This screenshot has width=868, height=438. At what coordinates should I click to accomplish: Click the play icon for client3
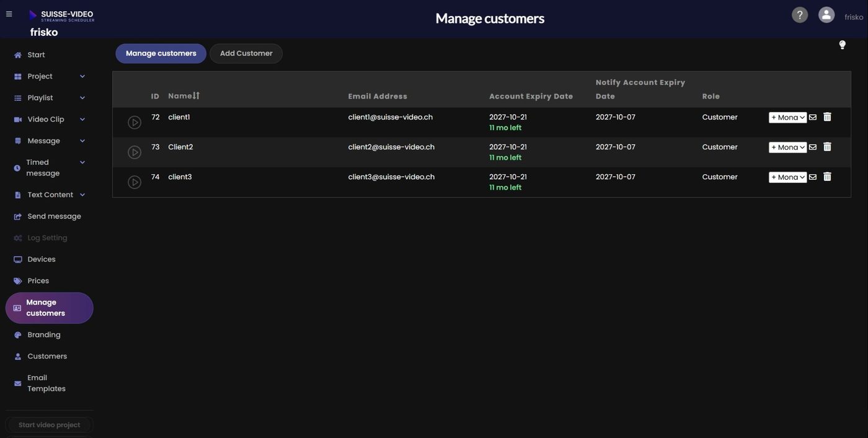[135, 182]
